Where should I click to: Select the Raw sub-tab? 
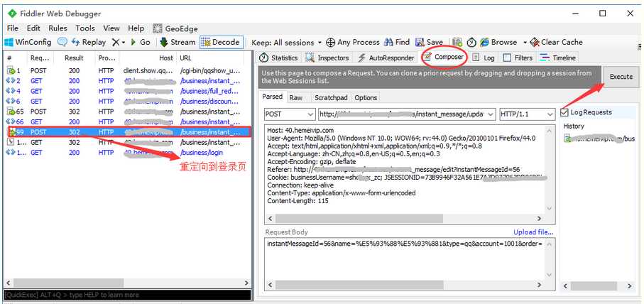point(295,98)
